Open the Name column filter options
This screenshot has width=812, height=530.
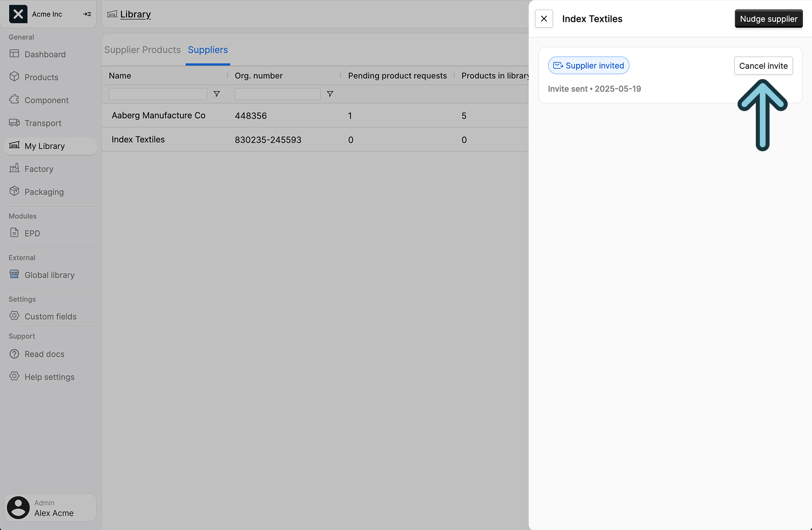coord(216,94)
